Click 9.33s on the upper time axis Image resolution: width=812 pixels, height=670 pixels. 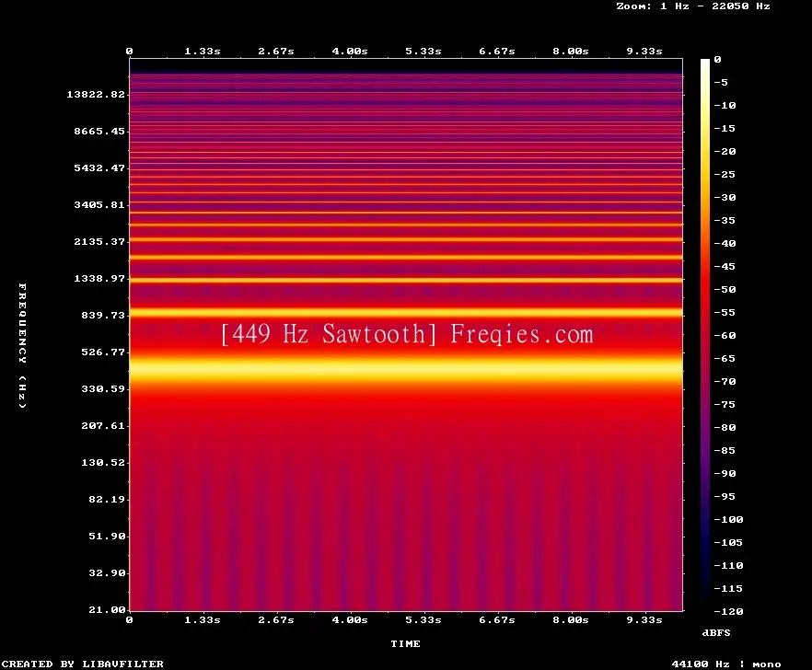pos(644,52)
